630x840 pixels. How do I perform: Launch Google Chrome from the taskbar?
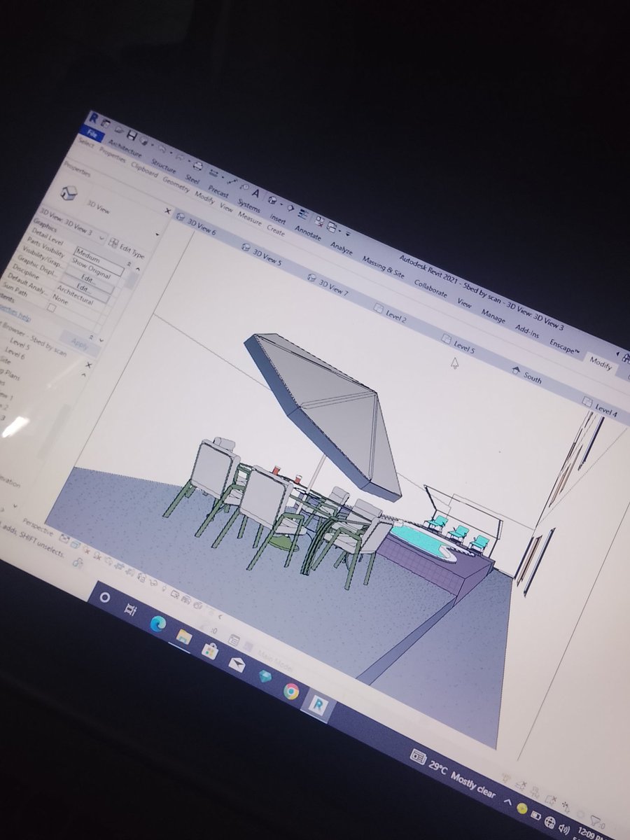click(291, 692)
